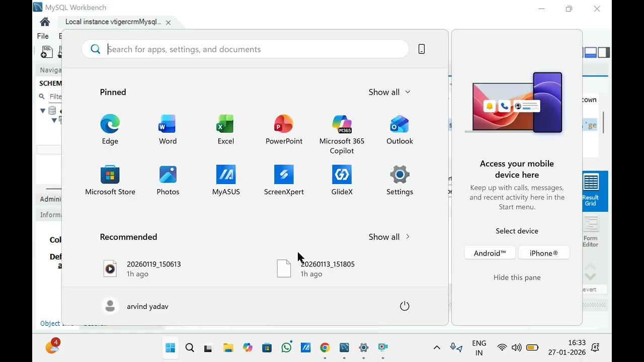Launch ScreenXpert from Start menu

[284, 180]
